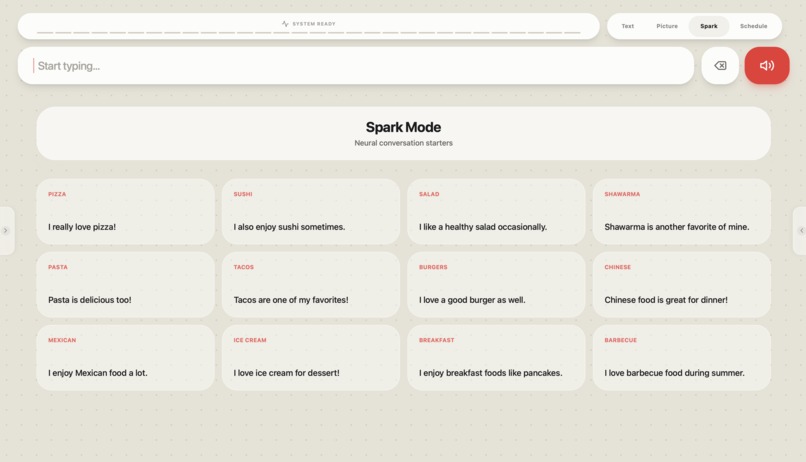806x462 pixels.
Task: Choose the Sushi phrase card
Action: (x=311, y=212)
